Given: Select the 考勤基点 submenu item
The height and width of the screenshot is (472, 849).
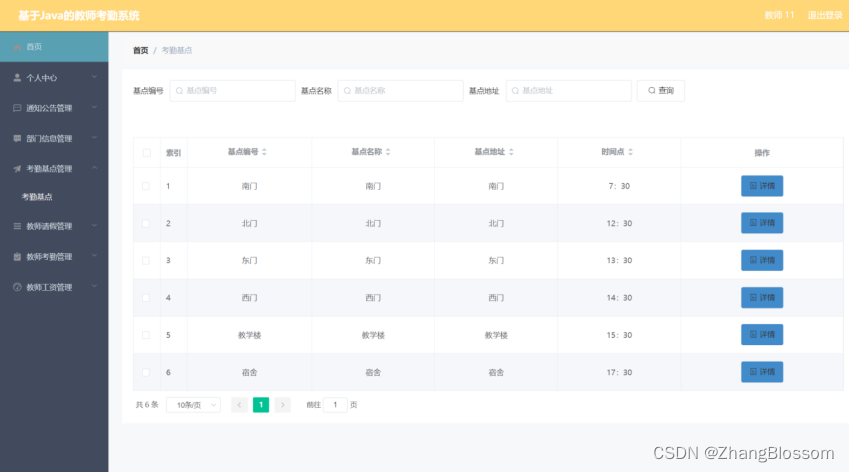Looking at the screenshot, I should click(37, 197).
